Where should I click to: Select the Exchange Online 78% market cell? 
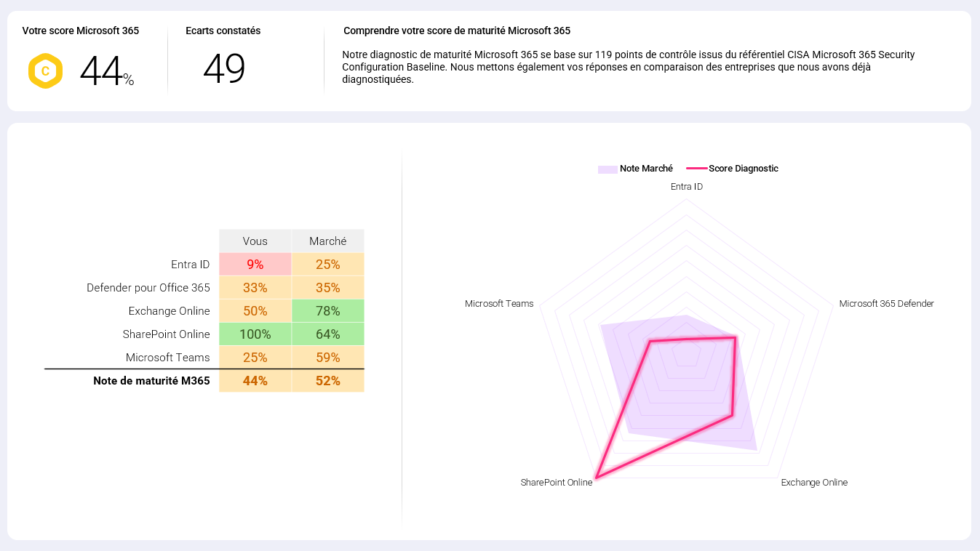327,311
